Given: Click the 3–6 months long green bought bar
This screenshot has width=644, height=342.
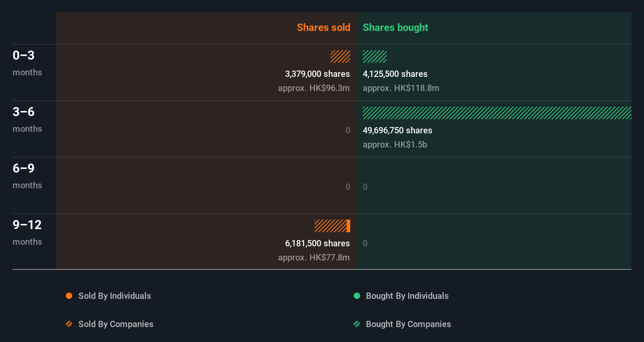Looking at the screenshot, I should pyautogui.click(x=497, y=113).
